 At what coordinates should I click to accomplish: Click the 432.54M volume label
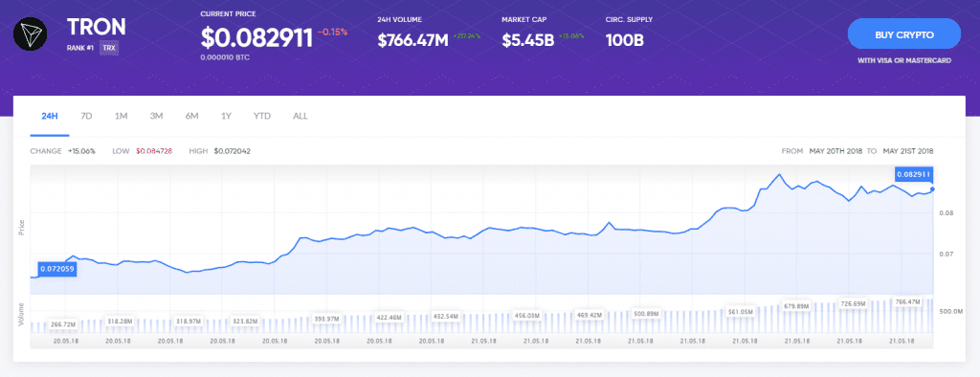446,317
